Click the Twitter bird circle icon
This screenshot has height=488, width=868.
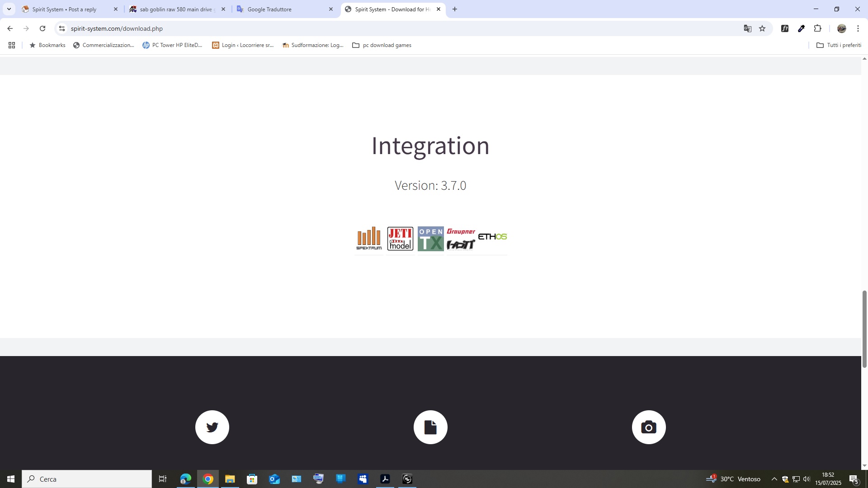pos(212,427)
